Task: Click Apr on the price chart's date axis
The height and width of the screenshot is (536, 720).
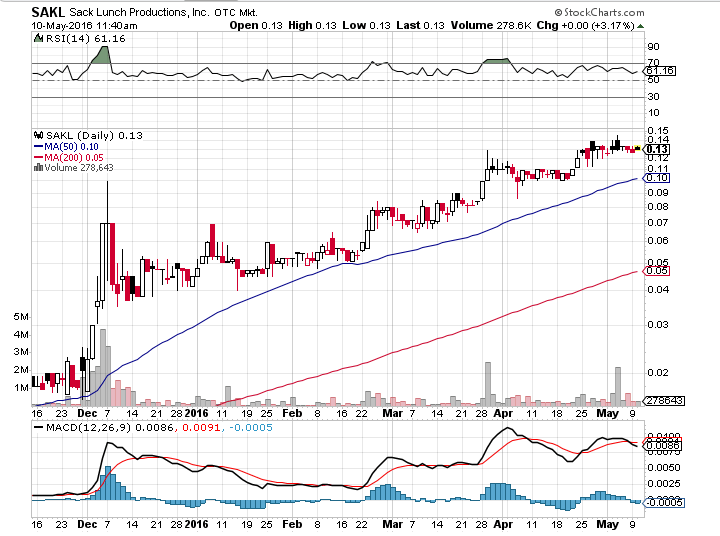Action: click(503, 413)
